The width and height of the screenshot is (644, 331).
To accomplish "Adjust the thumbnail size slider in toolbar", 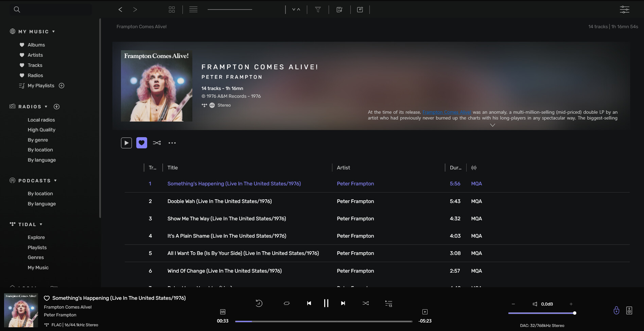I will coord(230,10).
